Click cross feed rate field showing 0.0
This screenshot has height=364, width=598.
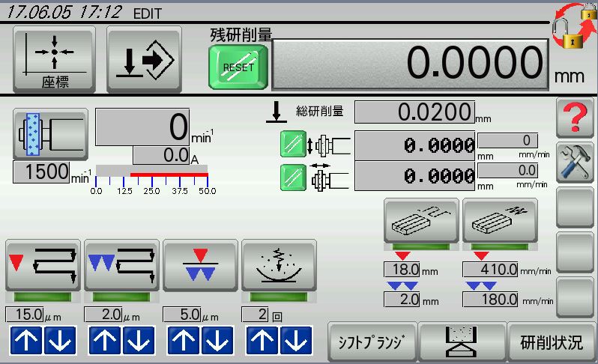click(x=507, y=170)
